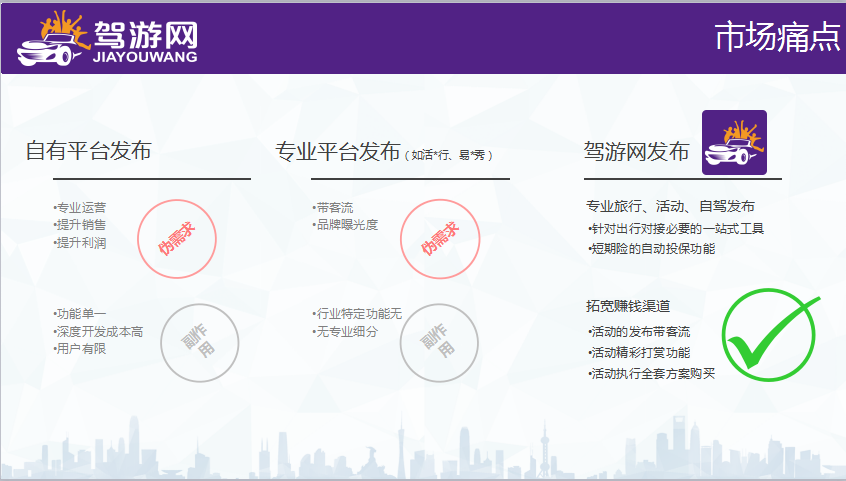
Task: Select the 市场痛点 slide title
Action: pyautogui.click(x=777, y=37)
